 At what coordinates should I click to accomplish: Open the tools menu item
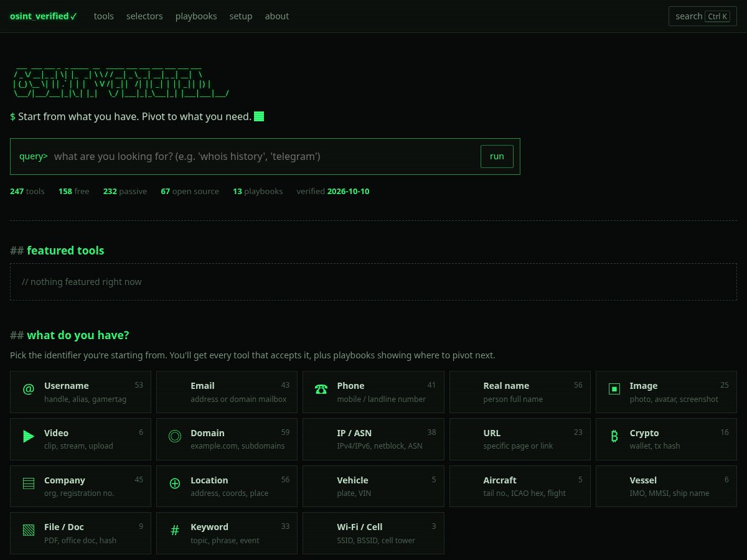point(104,16)
